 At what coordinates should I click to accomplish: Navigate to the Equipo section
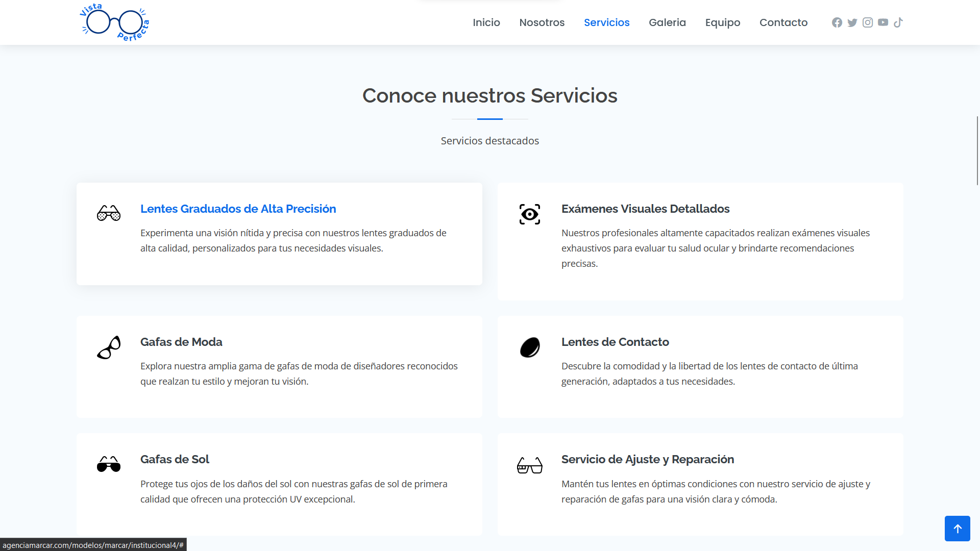pyautogui.click(x=722, y=22)
